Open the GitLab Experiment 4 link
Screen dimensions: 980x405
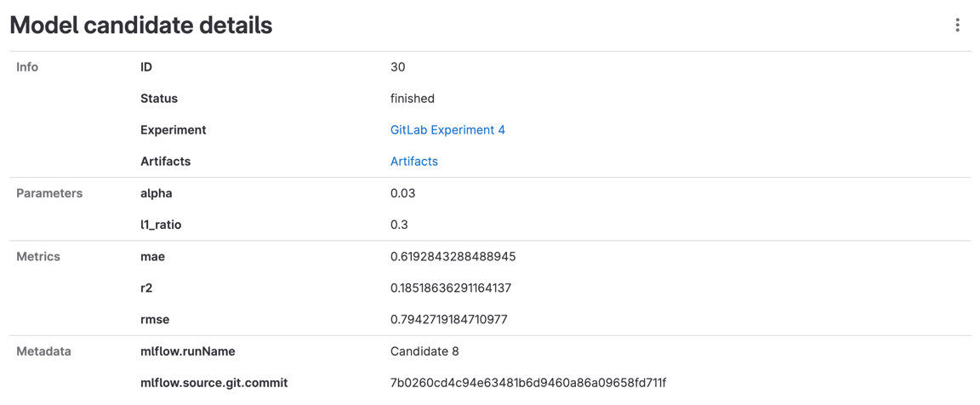point(447,130)
